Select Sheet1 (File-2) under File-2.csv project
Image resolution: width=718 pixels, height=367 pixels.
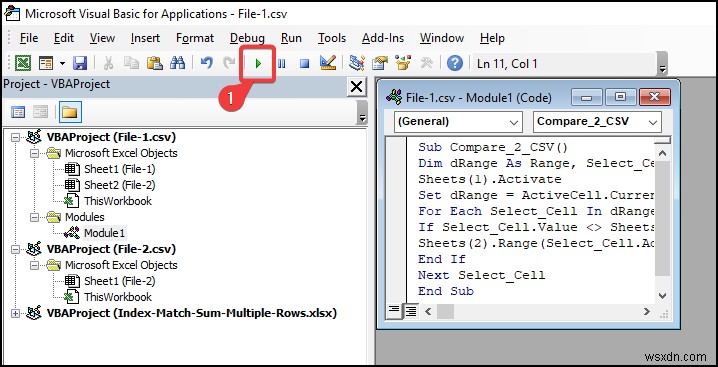point(120,281)
